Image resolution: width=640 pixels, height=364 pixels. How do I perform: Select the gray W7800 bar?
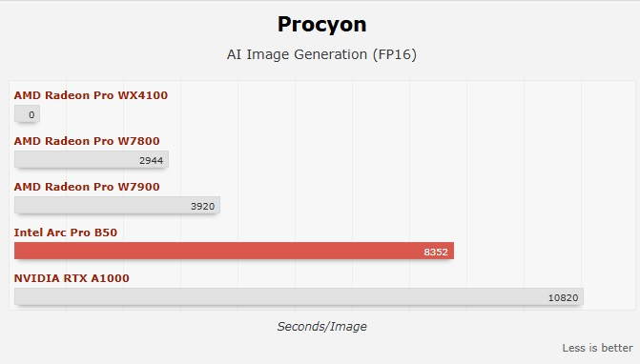point(92,160)
